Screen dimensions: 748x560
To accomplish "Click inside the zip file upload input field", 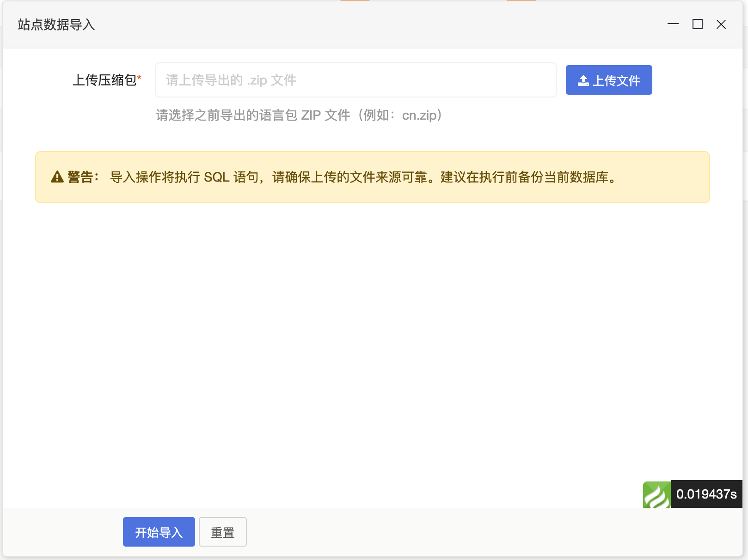I will pyautogui.click(x=356, y=80).
